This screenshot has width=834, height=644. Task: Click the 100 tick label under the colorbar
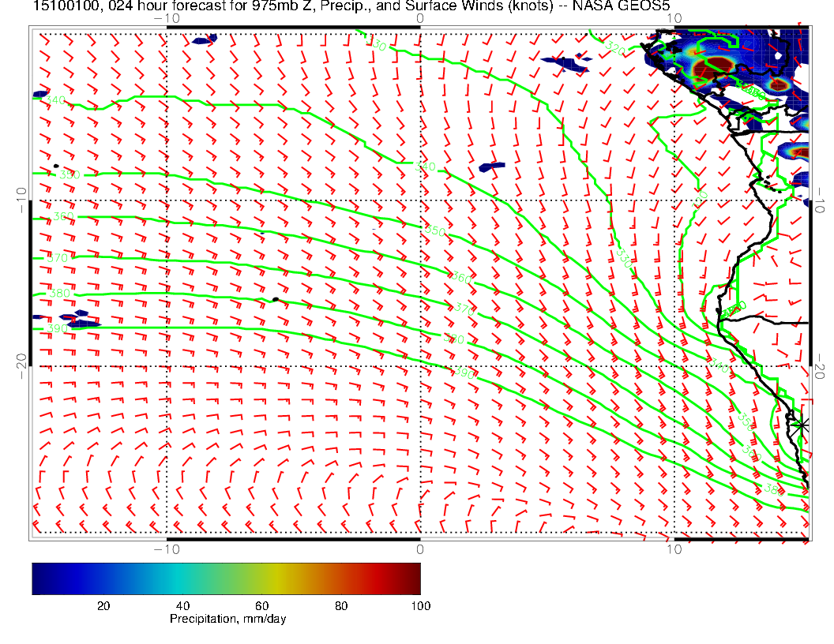click(420, 605)
